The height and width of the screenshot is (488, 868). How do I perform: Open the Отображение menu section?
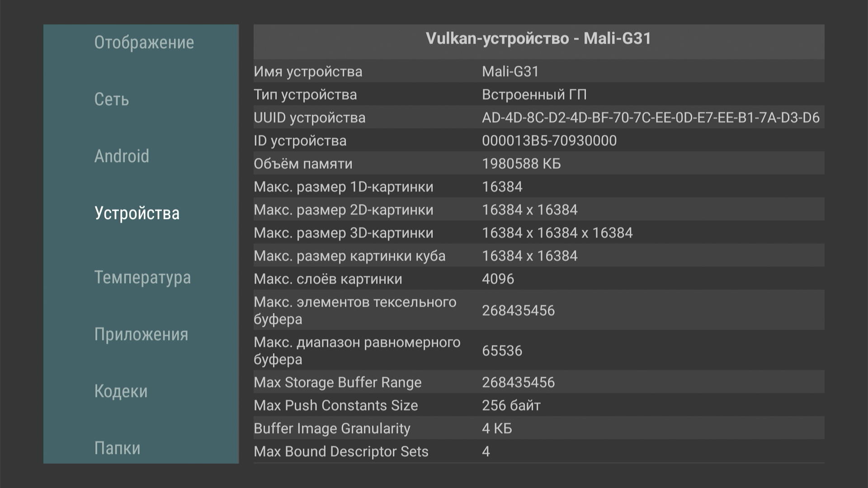point(144,42)
